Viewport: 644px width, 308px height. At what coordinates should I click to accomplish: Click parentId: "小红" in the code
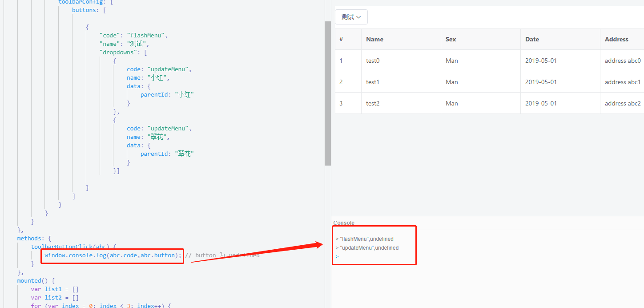167,94
